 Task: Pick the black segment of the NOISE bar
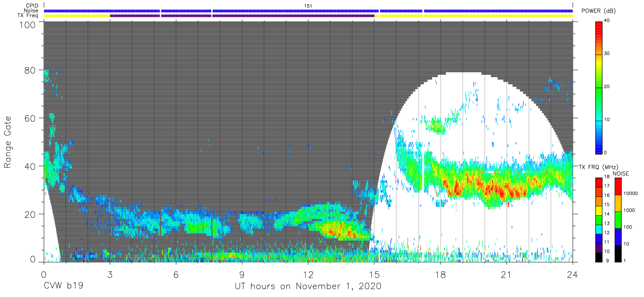618,252
